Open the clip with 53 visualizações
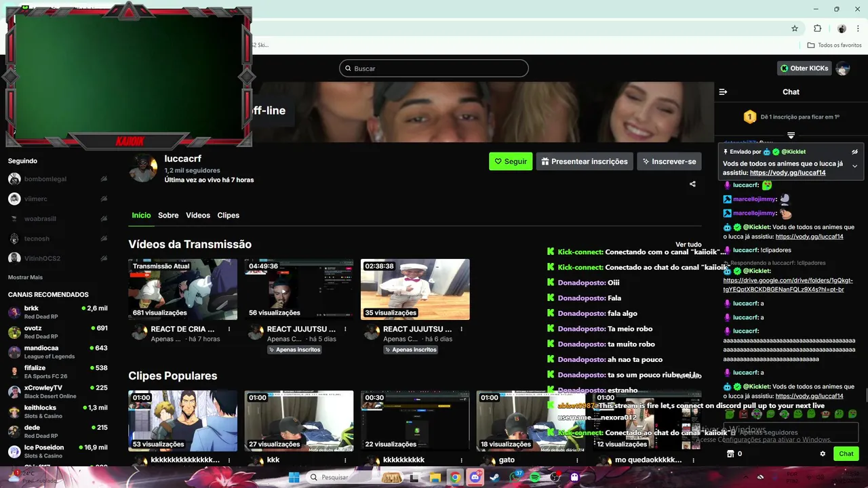868x488 pixels. [x=183, y=421]
